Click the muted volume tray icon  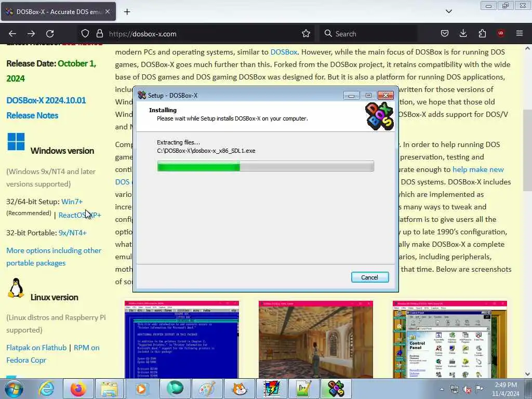click(467, 390)
